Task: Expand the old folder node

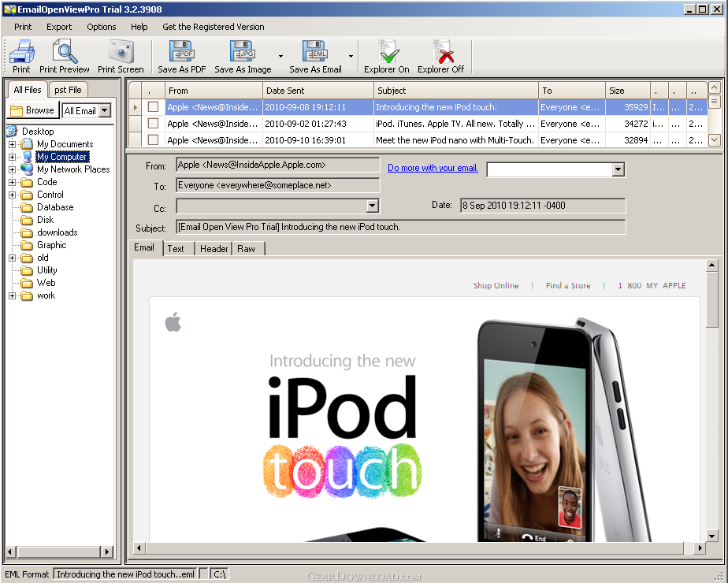Action: pos(12,258)
